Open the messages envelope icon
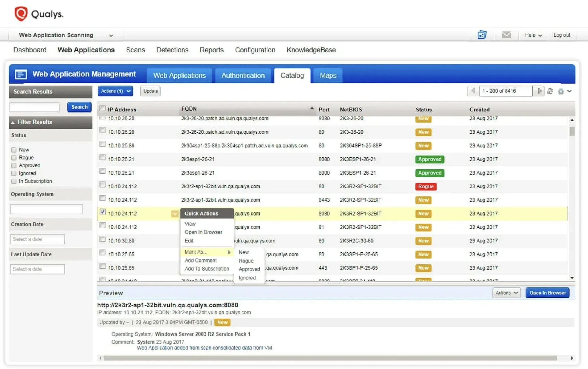 click(507, 35)
